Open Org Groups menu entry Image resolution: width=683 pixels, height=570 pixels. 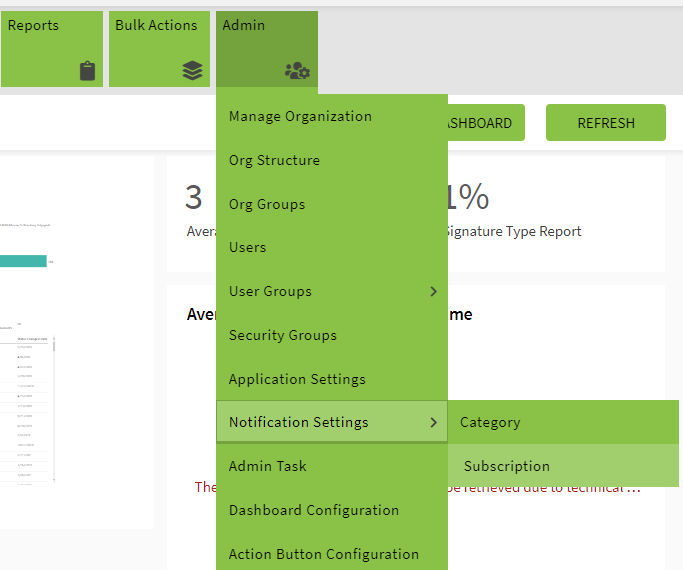[267, 204]
